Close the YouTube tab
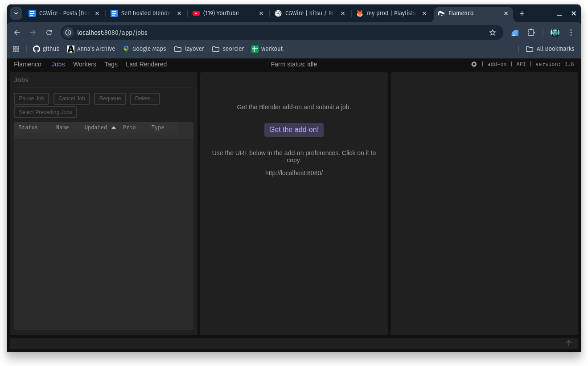Image resolution: width=588 pixels, height=366 pixels. click(x=261, y=13)
